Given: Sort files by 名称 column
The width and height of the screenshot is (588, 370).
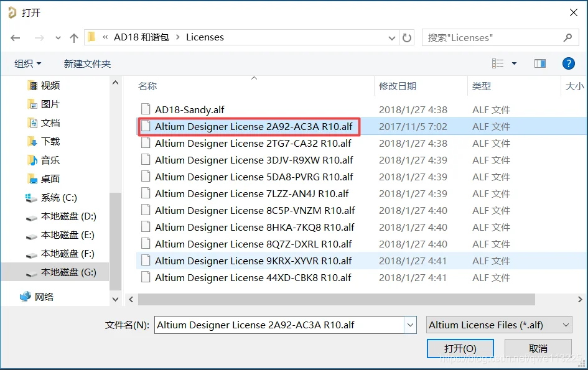Looking at the screenshot, I should point(147,86).
